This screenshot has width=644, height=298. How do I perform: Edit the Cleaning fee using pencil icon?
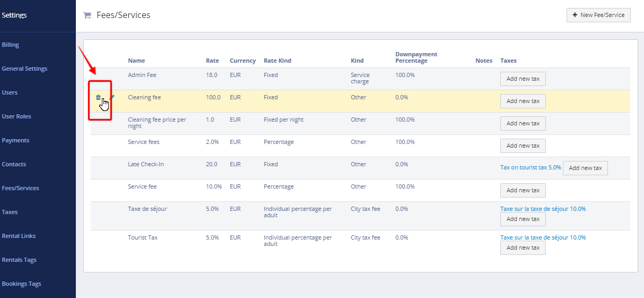[112, 97]
